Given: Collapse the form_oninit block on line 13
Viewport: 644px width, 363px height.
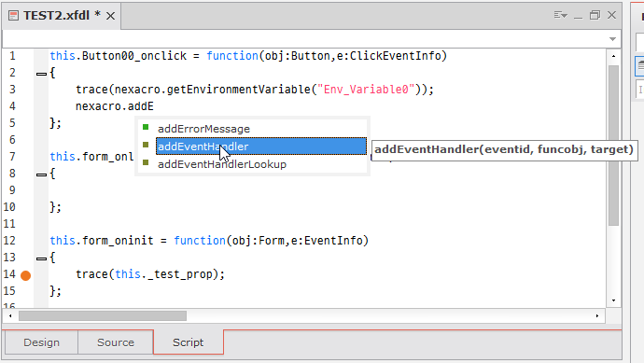Looking at the screenshot, I should click(x=41, y=258).
